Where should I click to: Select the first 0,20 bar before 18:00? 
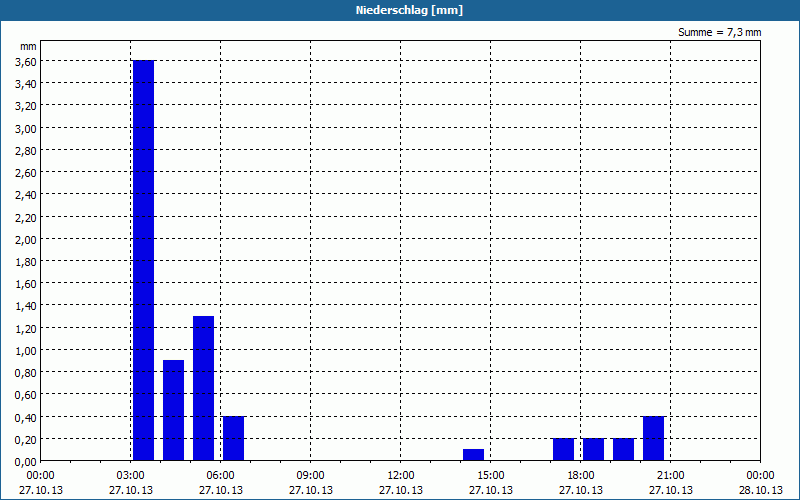(x=563, y=449)
